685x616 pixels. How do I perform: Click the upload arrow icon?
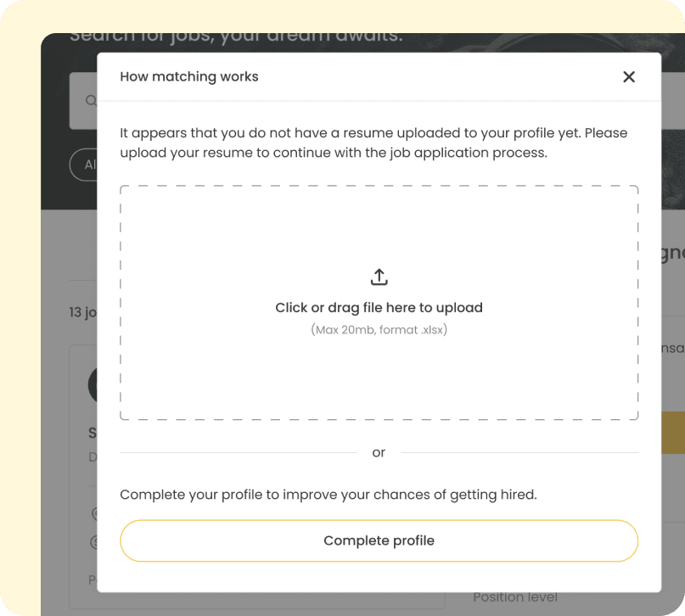(x=379, y=277)
